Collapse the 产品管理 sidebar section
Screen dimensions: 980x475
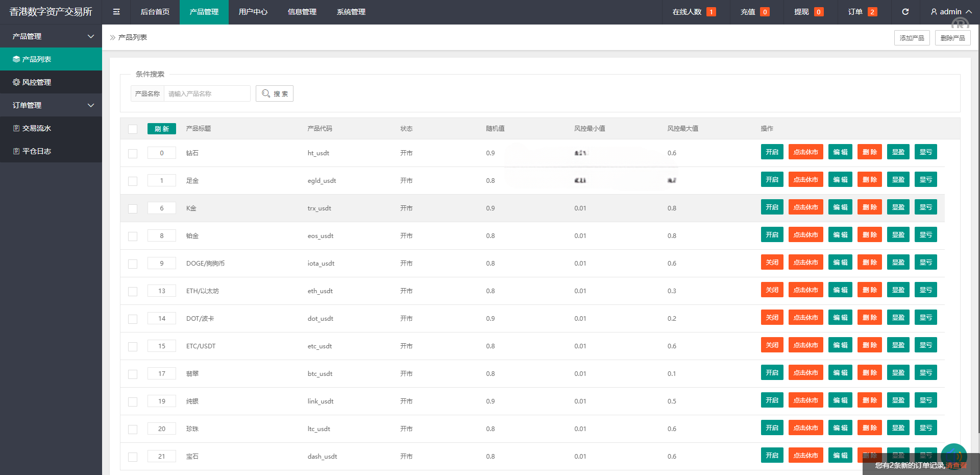(x=91, y=36)
